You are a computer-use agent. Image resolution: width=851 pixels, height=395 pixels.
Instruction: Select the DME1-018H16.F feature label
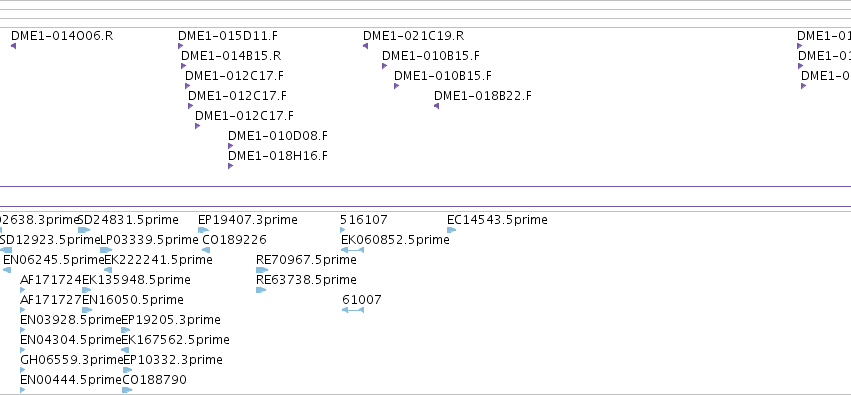pos(278,156)
